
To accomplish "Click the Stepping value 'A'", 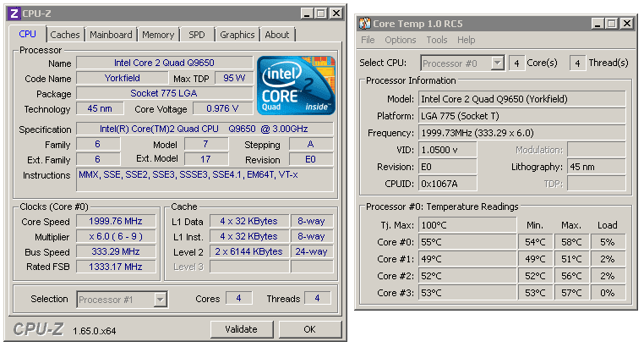I will [311, 144].
